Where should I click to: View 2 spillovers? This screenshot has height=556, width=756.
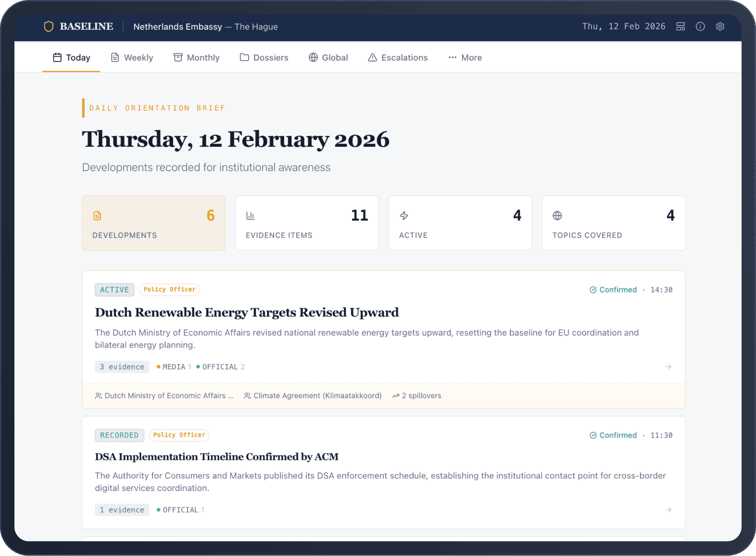tap(417, 396)
